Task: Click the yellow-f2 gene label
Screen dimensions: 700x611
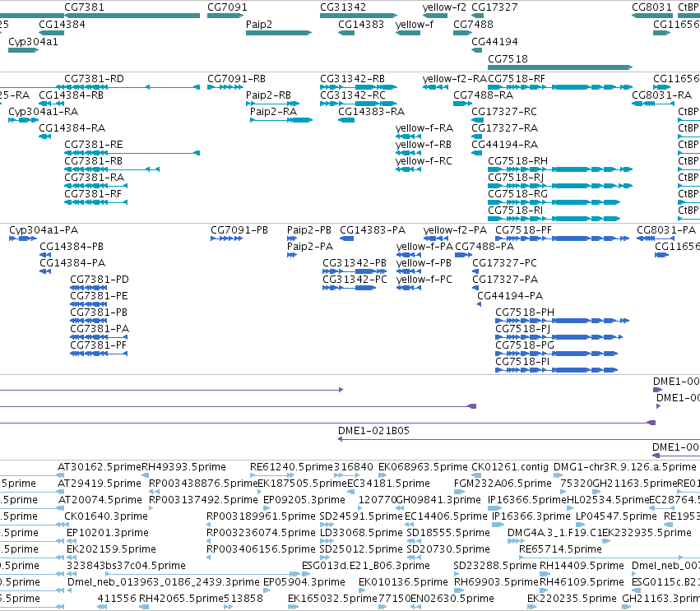Action: [x=444, y=7]
